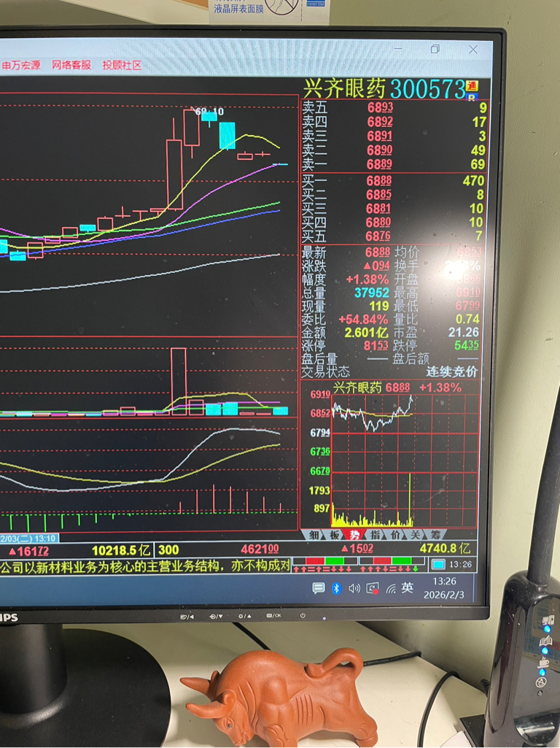The image size is (560, 748).
Task: Click the intraday volume spike in mini chart
Action: (x=410, y=499)
